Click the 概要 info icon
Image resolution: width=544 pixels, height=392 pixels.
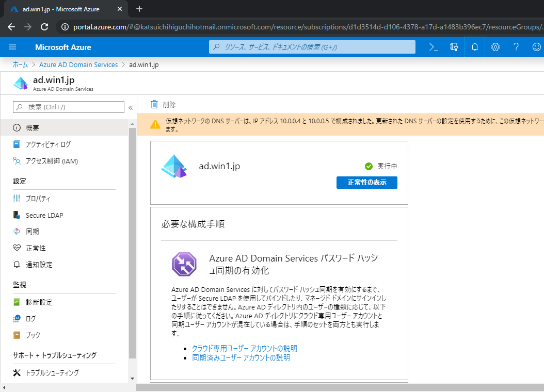click(17, 128)
